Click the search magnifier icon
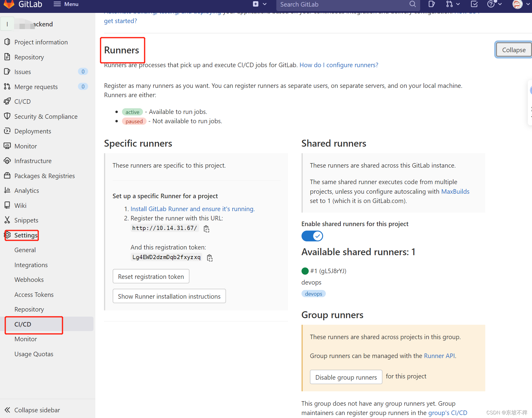The image size is (532, 418). (413, 4)
